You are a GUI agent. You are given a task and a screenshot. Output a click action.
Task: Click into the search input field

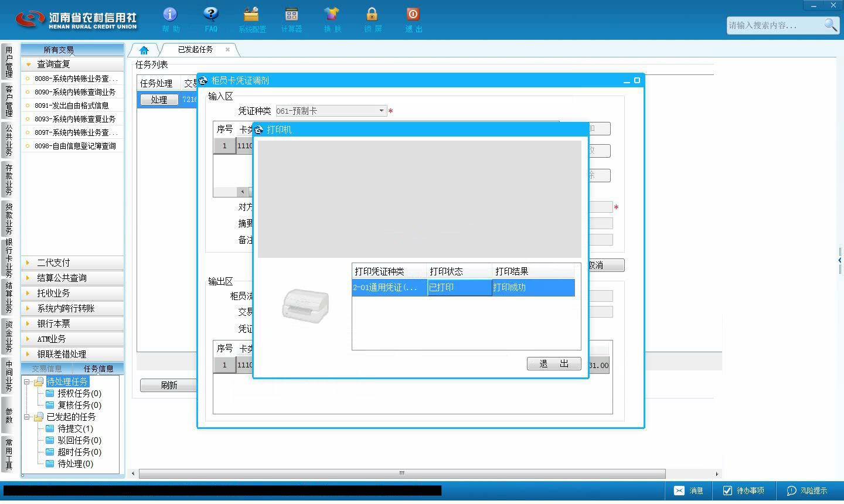coord(774,25)
